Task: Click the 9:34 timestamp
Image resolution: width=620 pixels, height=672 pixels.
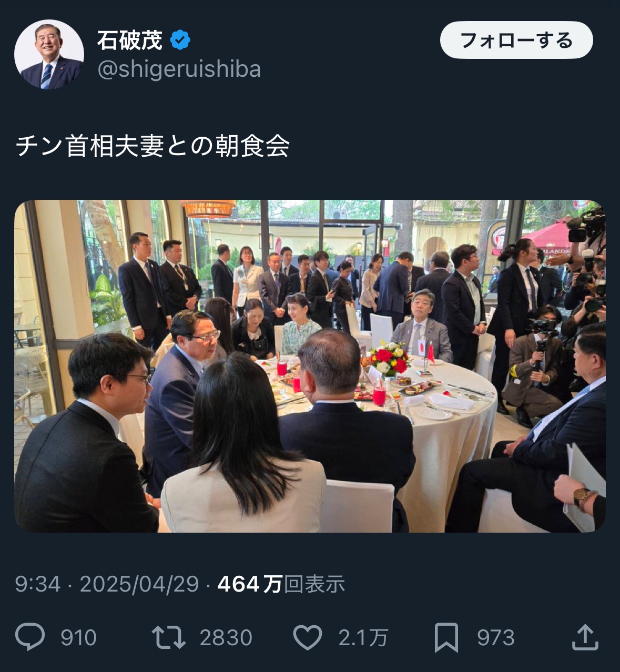Action: (38, 584)
